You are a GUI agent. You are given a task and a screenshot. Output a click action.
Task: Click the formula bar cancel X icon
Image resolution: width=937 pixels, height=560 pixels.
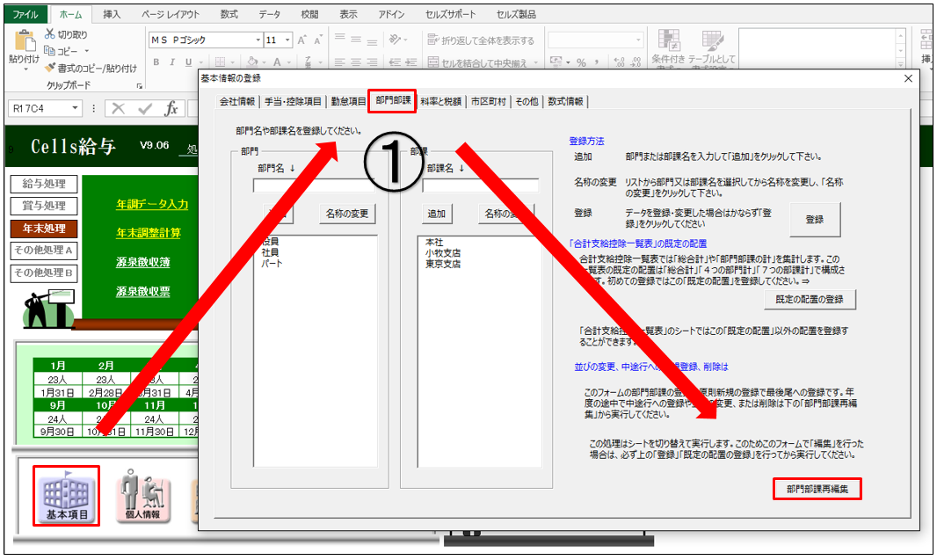point(119,108)
